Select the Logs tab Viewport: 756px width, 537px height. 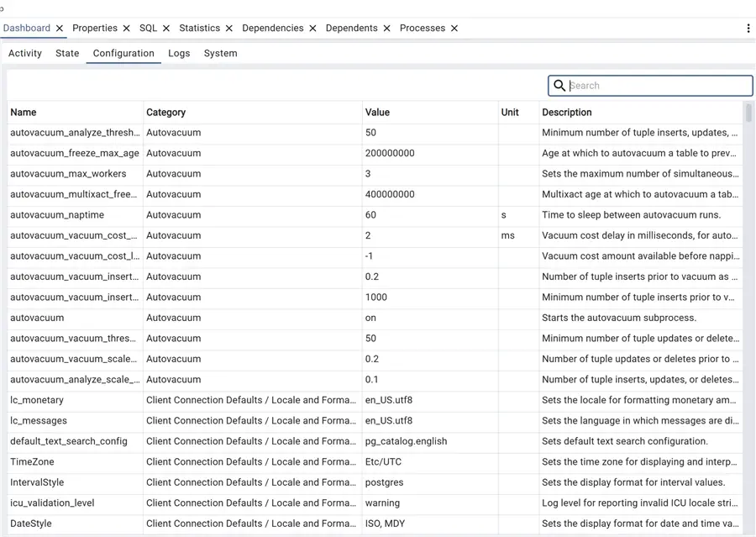(x=178, y=53)
